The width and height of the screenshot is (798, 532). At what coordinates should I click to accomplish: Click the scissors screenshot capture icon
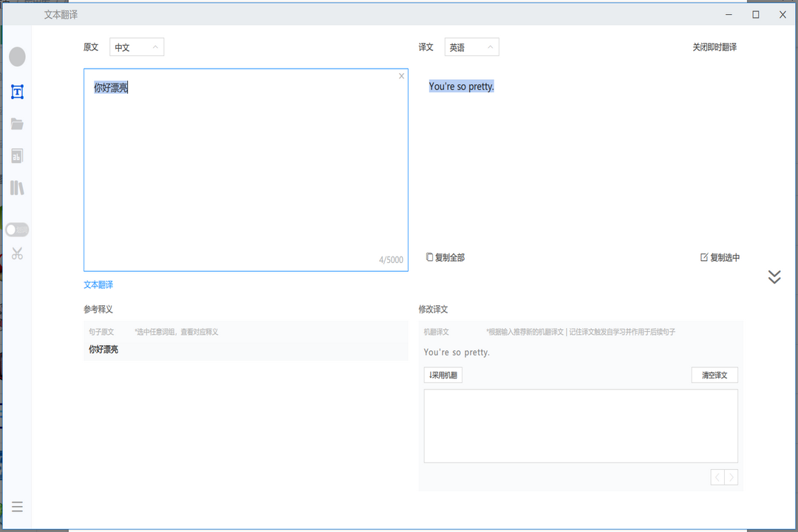(17, 253)
